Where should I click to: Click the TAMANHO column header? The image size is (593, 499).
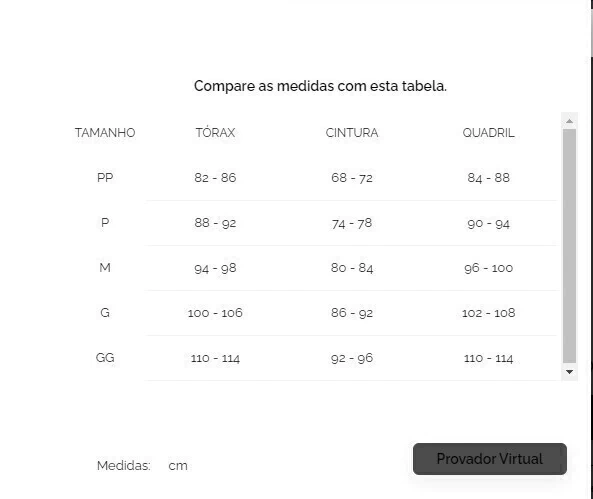click(x=105, y=133)
